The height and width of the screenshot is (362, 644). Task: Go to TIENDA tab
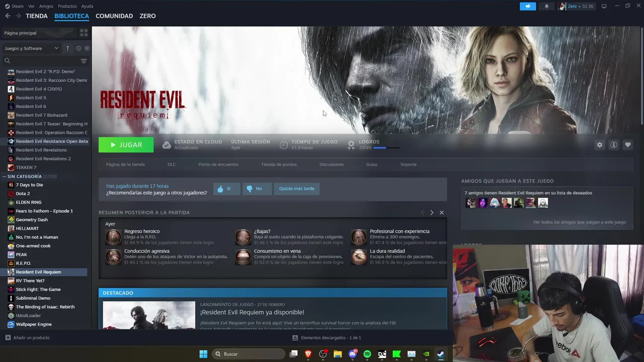click(x=37, y=16)
